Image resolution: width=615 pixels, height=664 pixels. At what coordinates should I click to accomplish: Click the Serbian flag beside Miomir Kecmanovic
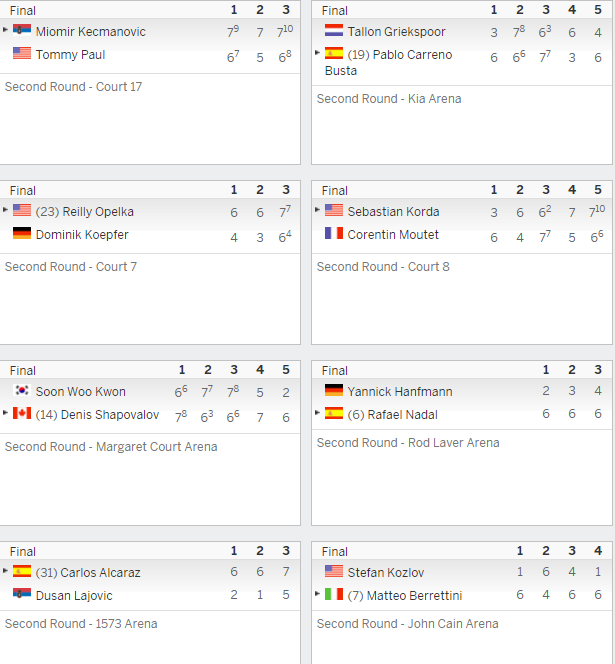click(x=22, y=30)
